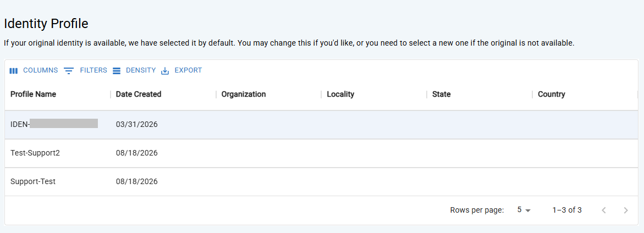This screenshot has height=233, width=644.
Task: Select the IDEN- profile row
Action: (x=322, y=125)
